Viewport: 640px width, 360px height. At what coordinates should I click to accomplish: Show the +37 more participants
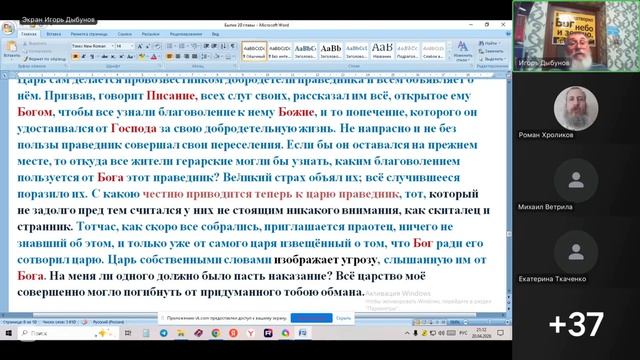576,324
